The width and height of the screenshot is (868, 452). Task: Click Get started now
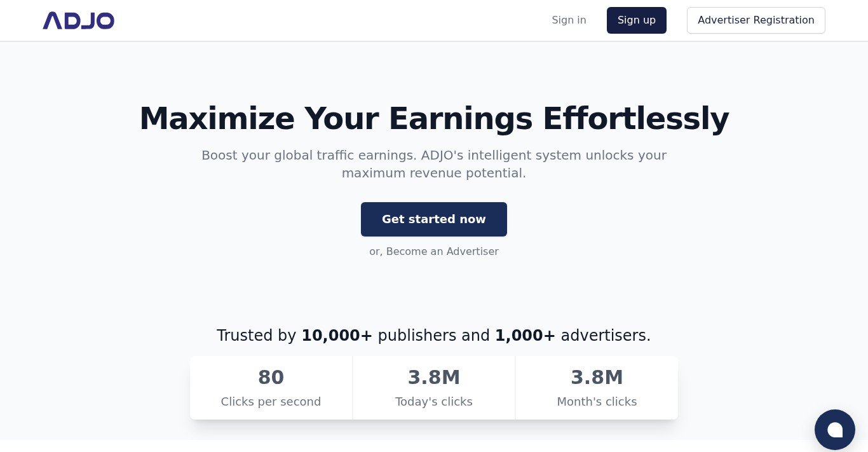pos(433,219)
